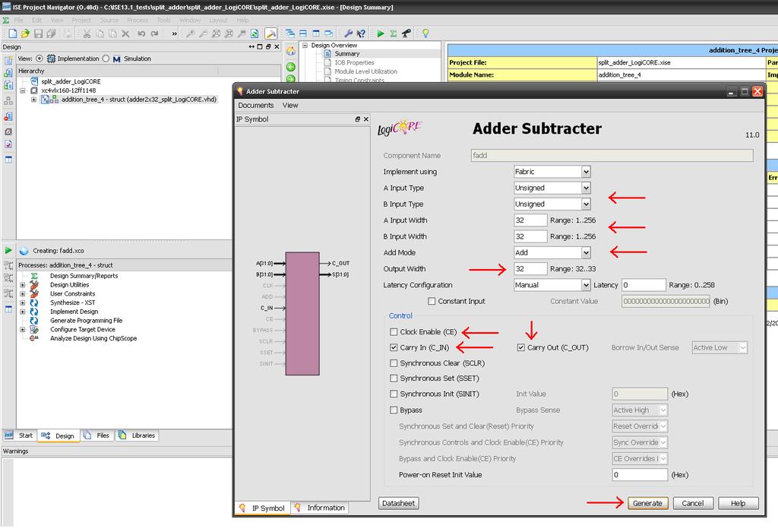The width and height of the screenshot is (778, 532).
Task: Click the green Run arrow toolbar icon
Action: coord(380,33)
